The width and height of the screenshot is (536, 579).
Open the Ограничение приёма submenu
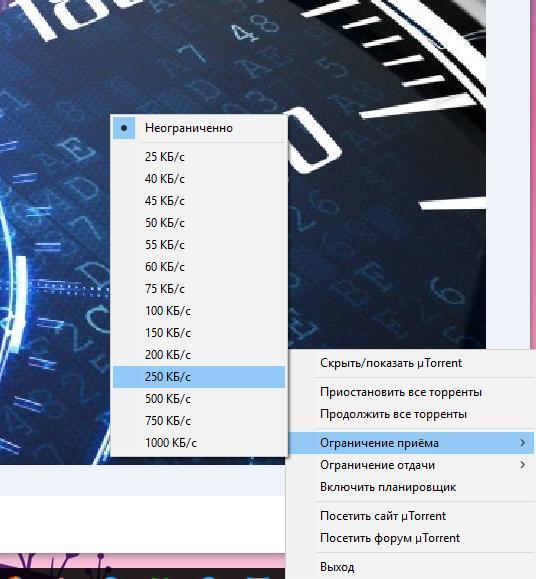[411, 443]
